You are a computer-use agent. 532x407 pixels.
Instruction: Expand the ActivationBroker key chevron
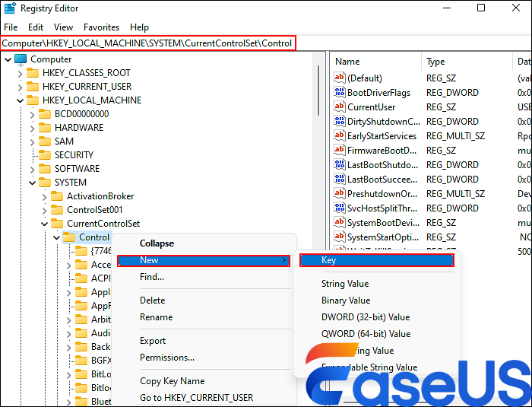(x=44, y=196)
